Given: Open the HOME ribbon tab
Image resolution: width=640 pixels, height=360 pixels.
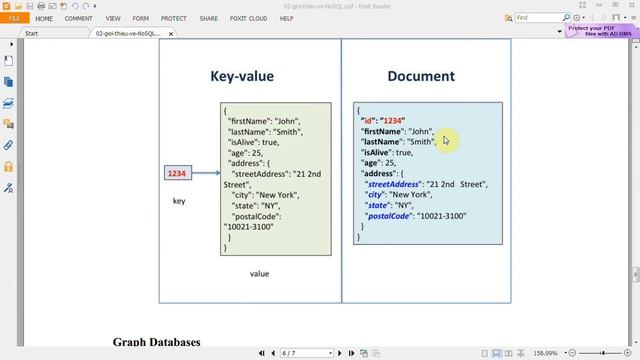Looking at the screenshot, I should [x=44, y=18].
